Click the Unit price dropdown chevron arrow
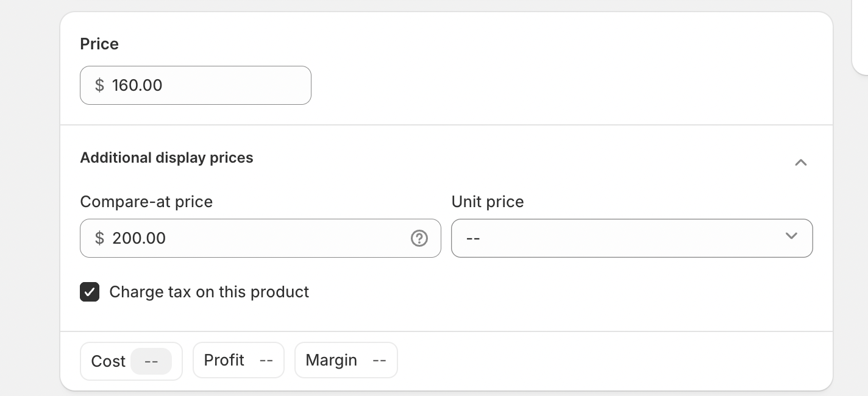 click(791, 236)
